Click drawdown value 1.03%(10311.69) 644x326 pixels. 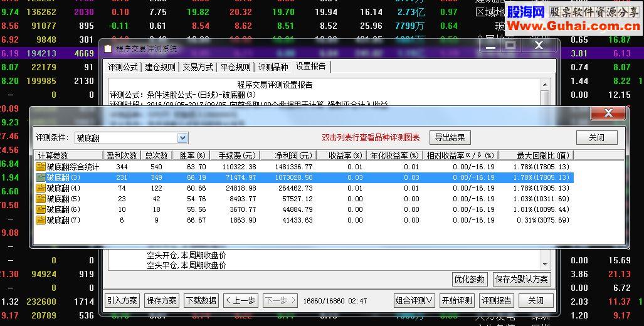coord(541,199)
